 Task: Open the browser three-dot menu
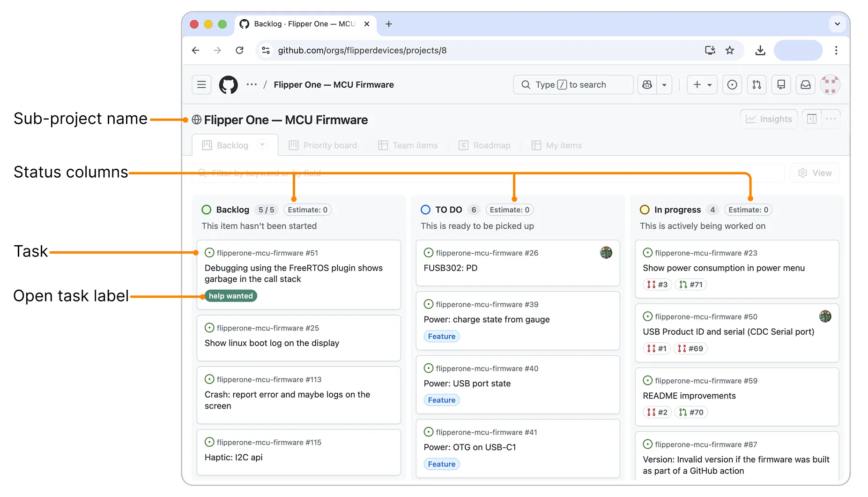point(836,50)
